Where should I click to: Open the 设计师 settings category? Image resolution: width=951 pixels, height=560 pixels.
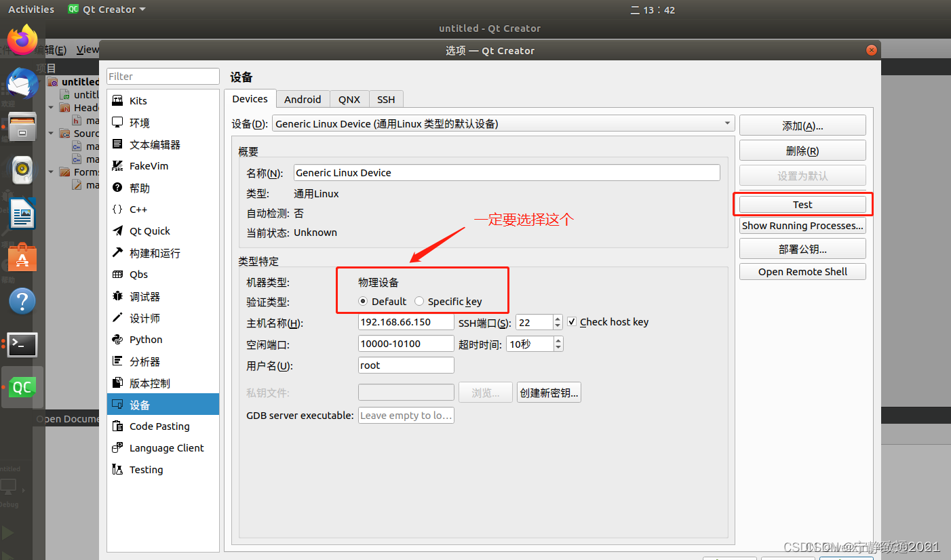tap(163, 317)
